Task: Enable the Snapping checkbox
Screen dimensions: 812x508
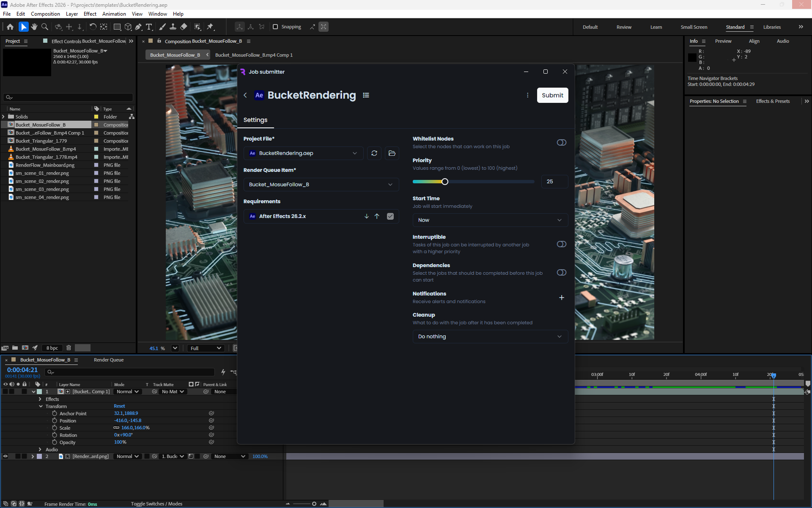Action: 275,27
